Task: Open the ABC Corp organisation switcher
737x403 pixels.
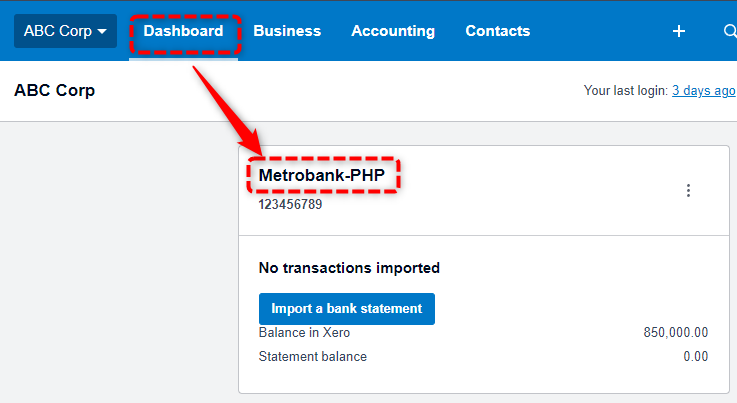Action: 65,31
